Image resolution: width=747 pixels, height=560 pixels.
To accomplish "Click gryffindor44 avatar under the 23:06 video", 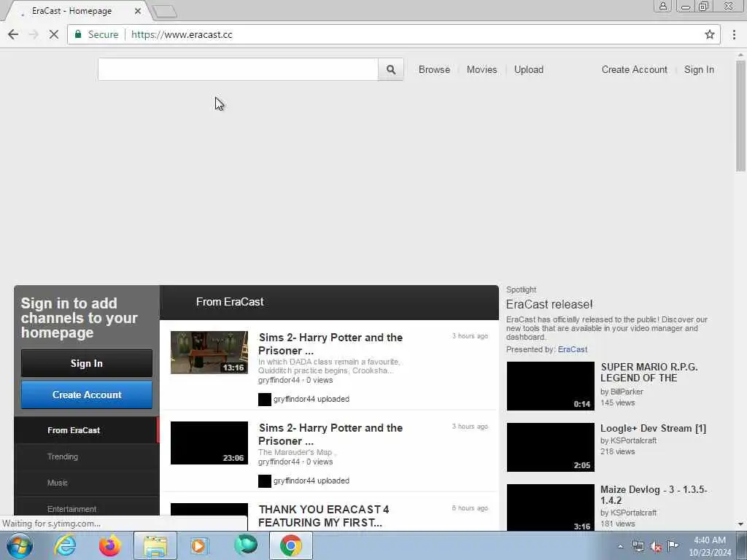I will point(264,481).
